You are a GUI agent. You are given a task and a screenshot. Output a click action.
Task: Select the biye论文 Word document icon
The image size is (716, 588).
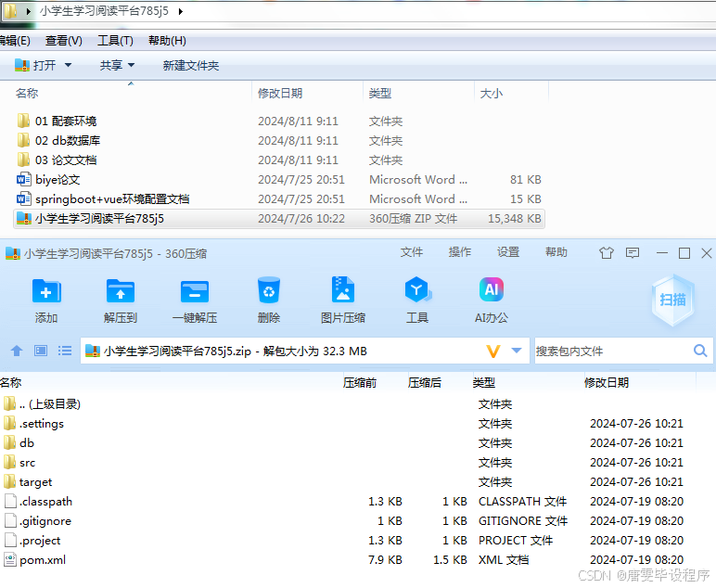tap(24, 179)
